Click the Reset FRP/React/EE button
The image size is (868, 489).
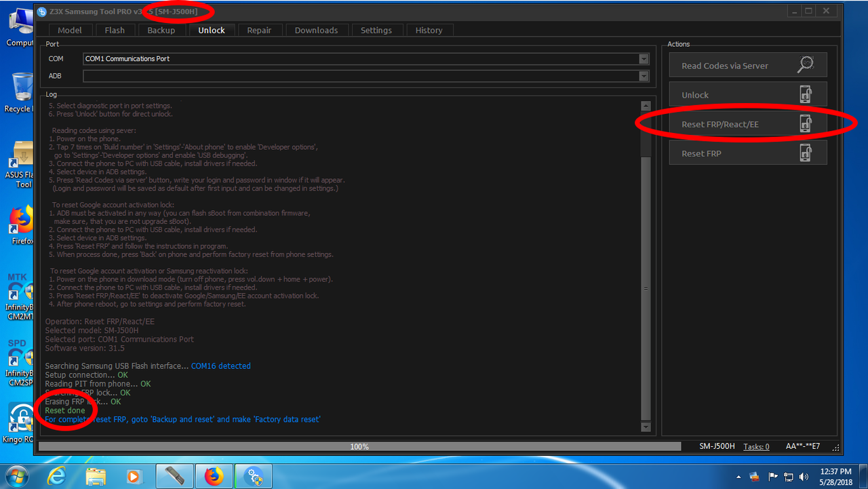coord(748,123)
